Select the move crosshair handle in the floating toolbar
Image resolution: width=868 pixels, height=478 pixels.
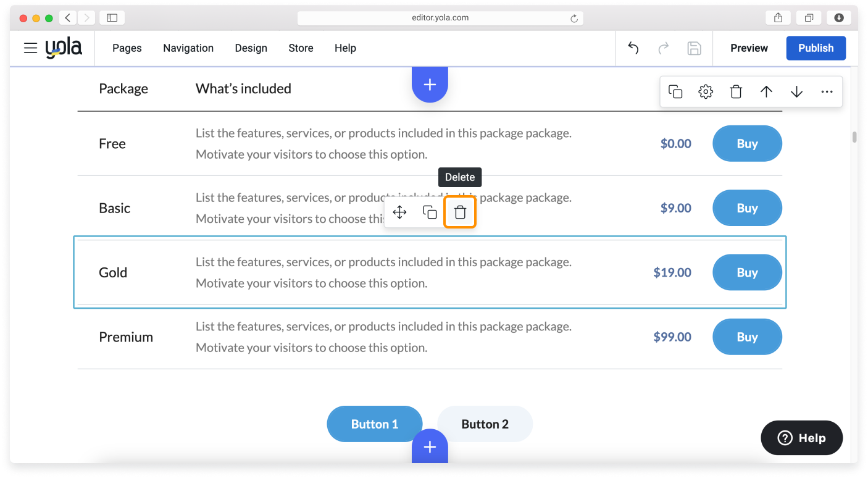(x=399, y=212)
